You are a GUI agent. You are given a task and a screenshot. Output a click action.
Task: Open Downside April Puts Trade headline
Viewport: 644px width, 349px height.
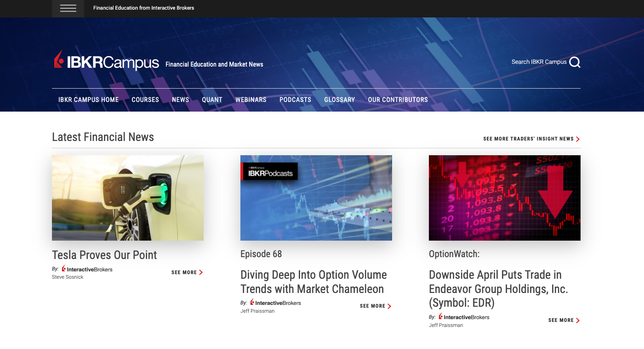[498, 289]
